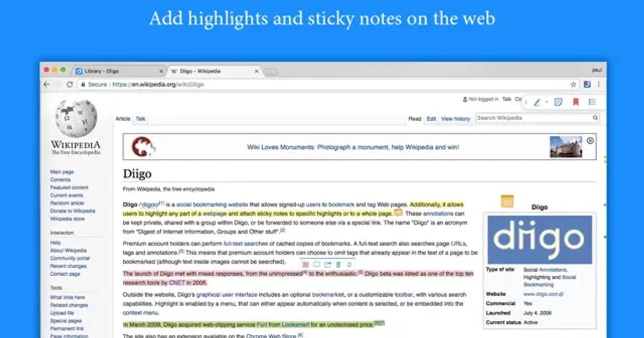Expand more options in highlight popup
The height and width of the screenshot is (338, 644).
(349, 264)
